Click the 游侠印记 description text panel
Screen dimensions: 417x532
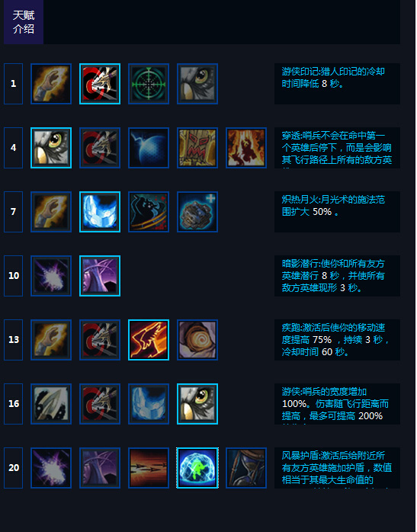pyautogui.click(x=337, y=84)
